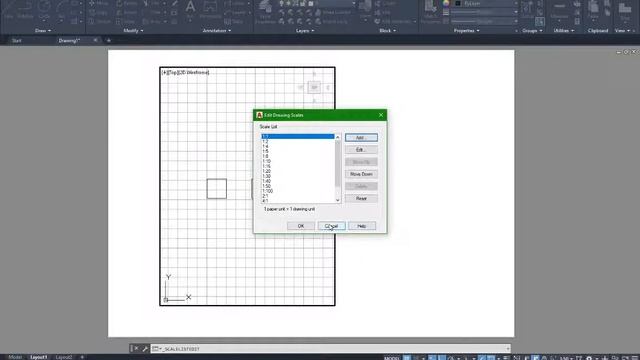
Task: Click the scale list scrollbar thumb
Action: pos(338,163)
